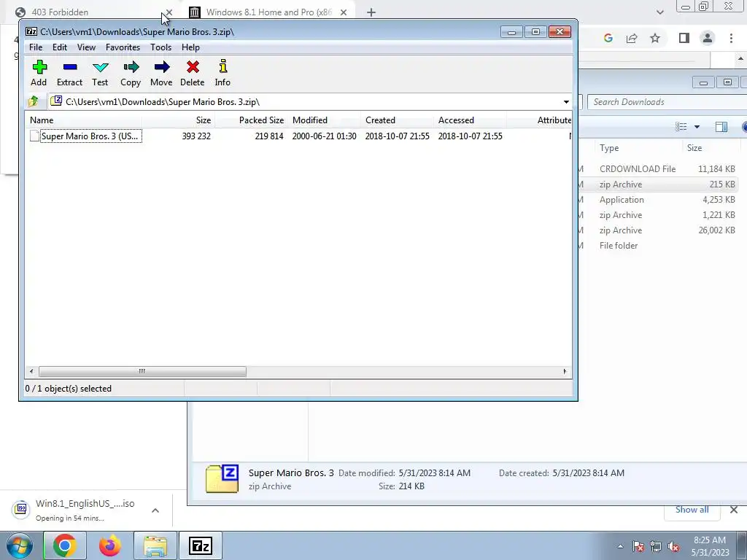747x560 pixels.
Task: Select the File folder row in Explorer
Action: pos(657,246)
